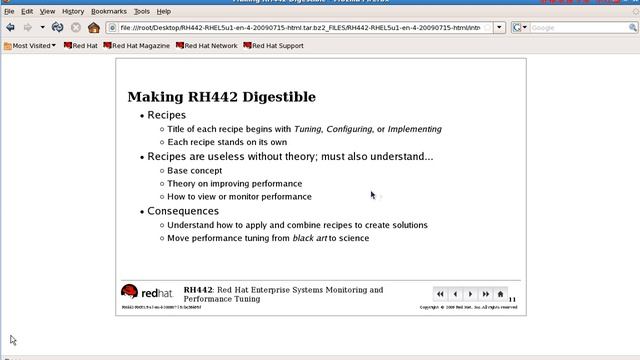Open the Bookmarks menu
The image size is (640, 360).
tap(109, 11)
